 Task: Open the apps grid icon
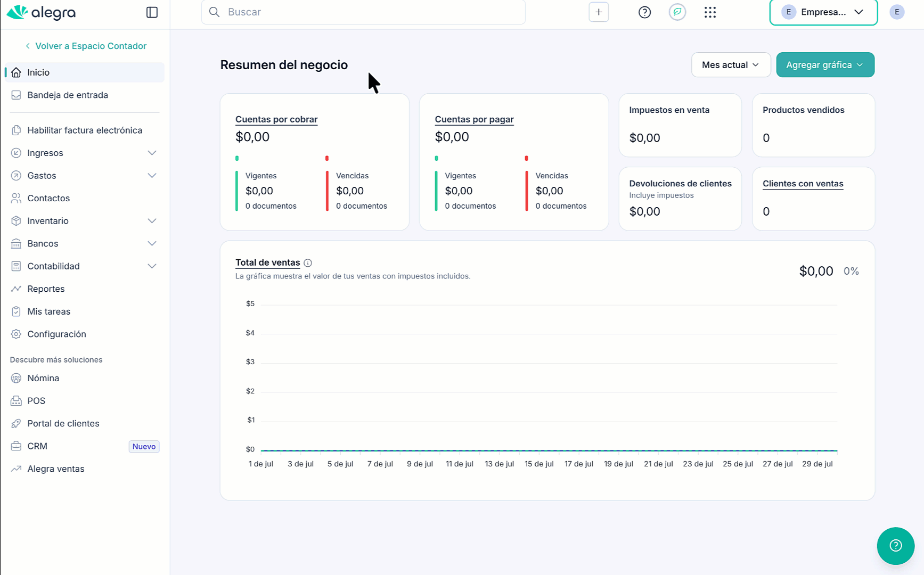pyautogui.click(x=710, y=12)
